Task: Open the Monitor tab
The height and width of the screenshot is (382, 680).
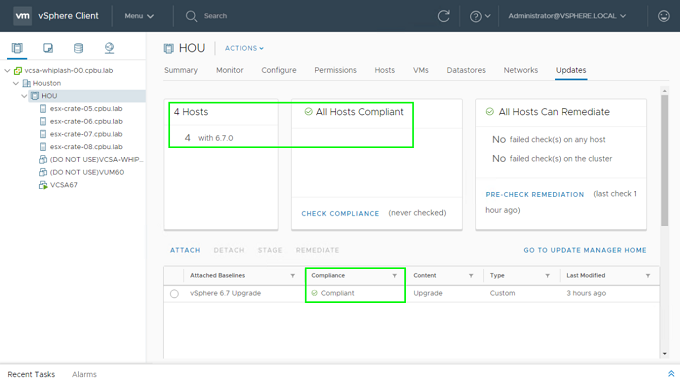Action: pos(230,70)
